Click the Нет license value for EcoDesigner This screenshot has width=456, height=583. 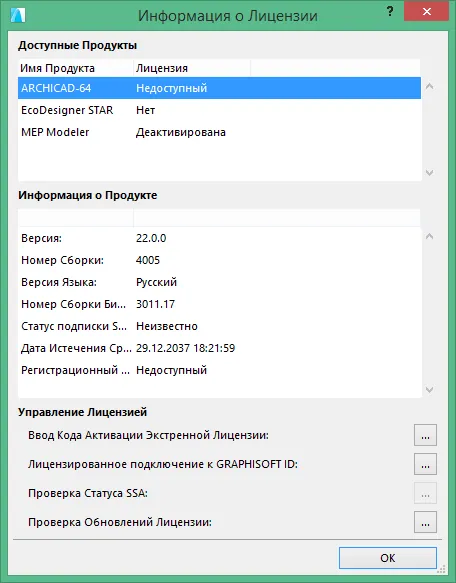(145, 110)
